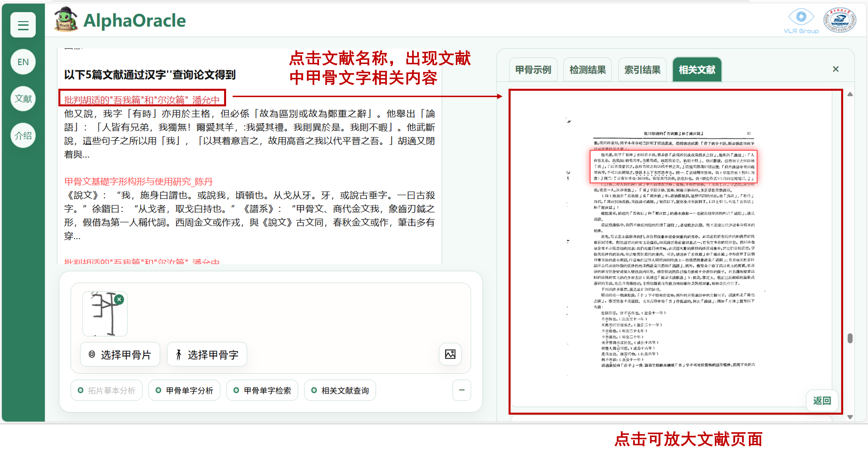Remove the uploaded oracle character image
Viewport: 868px width, 458px height.
coord(119,299)
